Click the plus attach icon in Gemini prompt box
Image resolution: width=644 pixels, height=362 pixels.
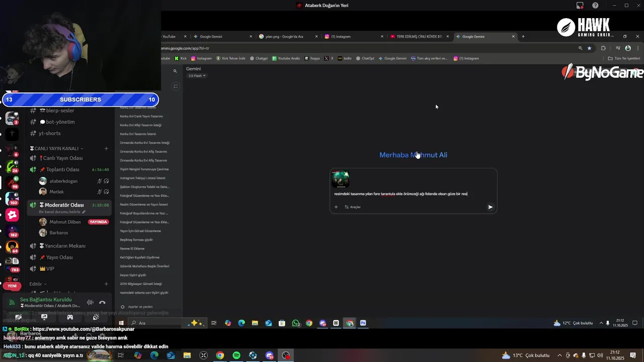[x=336, y=207]
